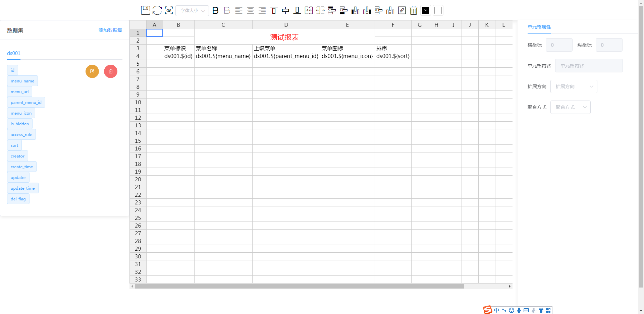Delete dataset with the red trash button

(111, 71)
